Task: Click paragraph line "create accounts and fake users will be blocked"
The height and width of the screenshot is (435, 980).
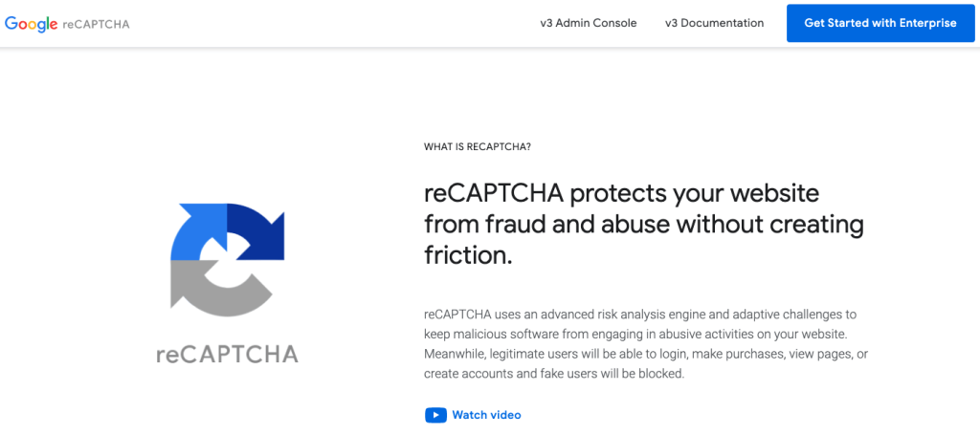Action: [x=554, y=374]
